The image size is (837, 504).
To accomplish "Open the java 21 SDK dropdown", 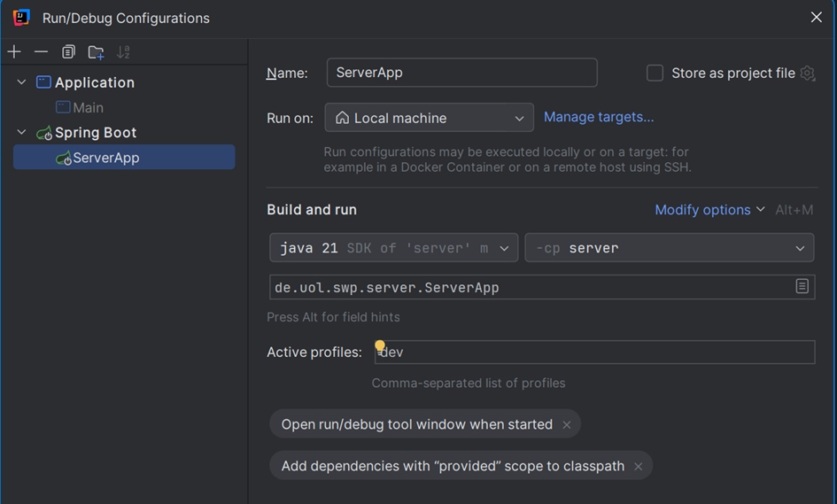I will coord(393,248).
